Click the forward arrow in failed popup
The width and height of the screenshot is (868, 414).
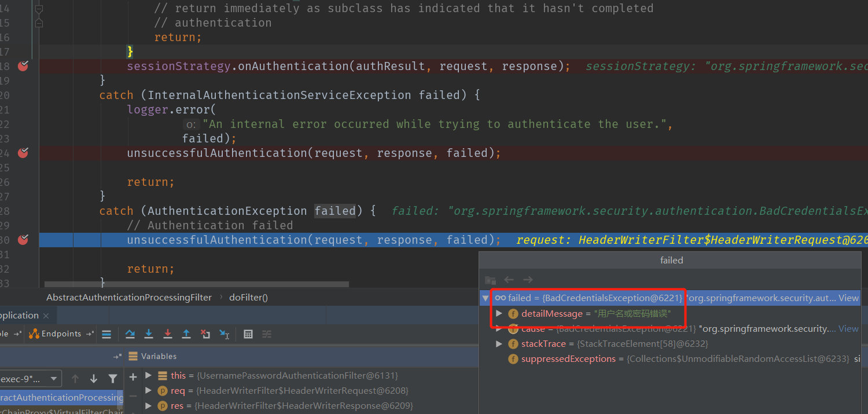528,280
